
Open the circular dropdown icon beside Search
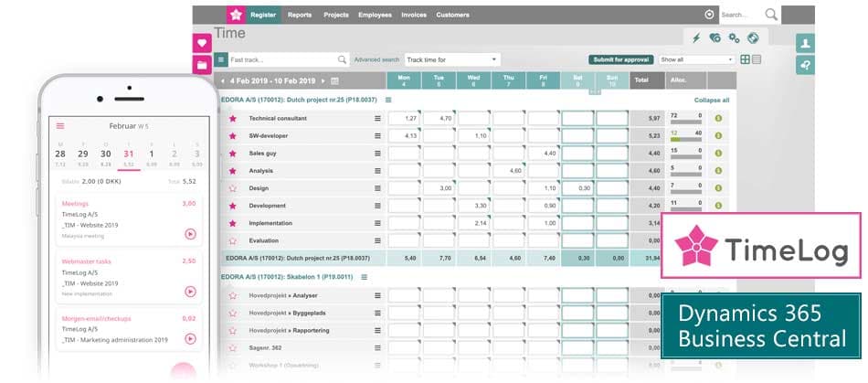click(710, 15)
